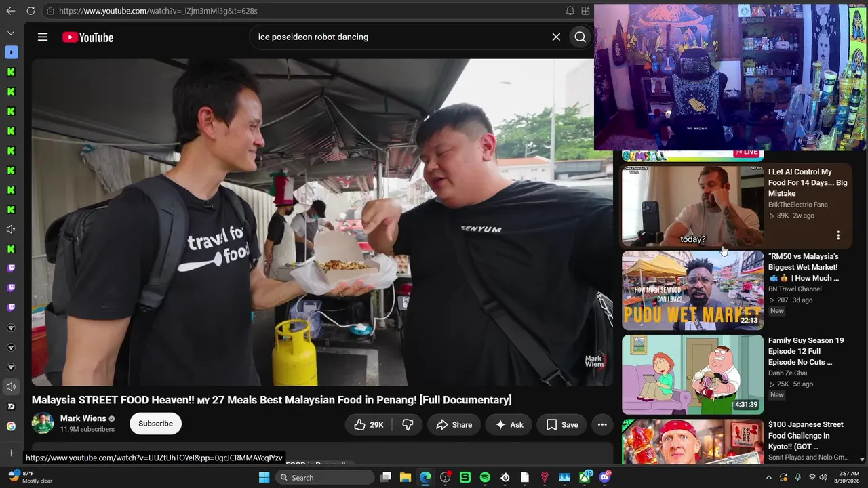Select the audio-playing YouTube tab in sidebar
This screenshot has width=868, height=488.
[x=11, y=387]
